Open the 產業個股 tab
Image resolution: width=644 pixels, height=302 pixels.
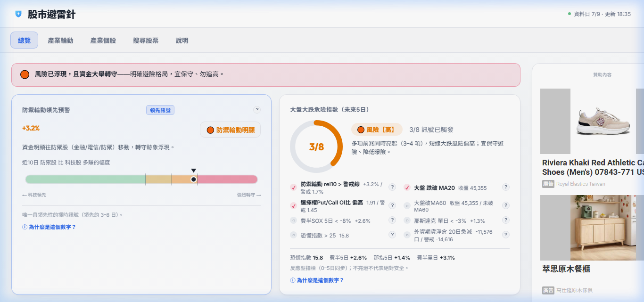[103, 41]
